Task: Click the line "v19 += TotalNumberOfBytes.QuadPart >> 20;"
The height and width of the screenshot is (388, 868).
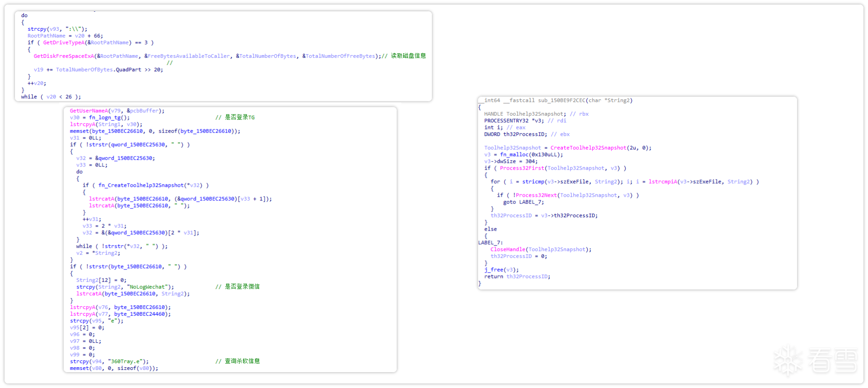Action: (x=98, y=70)
